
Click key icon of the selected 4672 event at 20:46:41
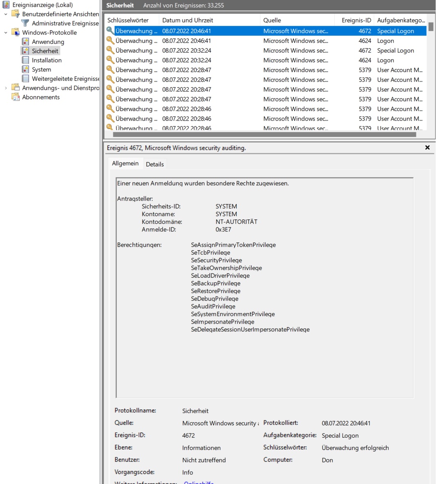coord(110,31)
